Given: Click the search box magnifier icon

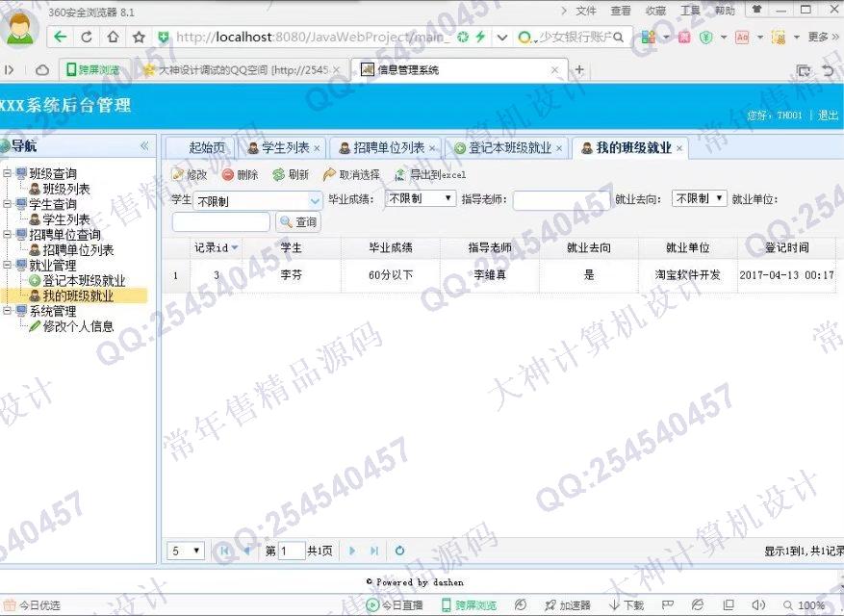Looking at the screenshot, I should pos(618,38).
